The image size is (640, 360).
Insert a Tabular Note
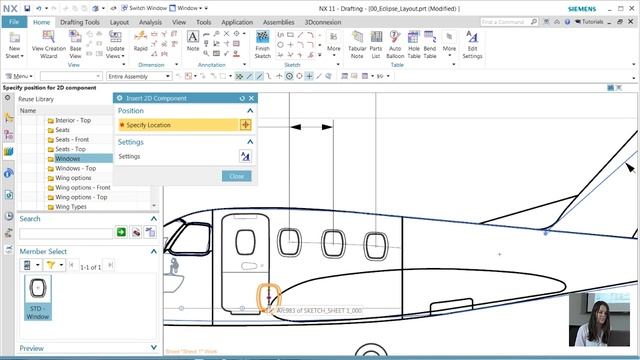(x=357, y=38)
